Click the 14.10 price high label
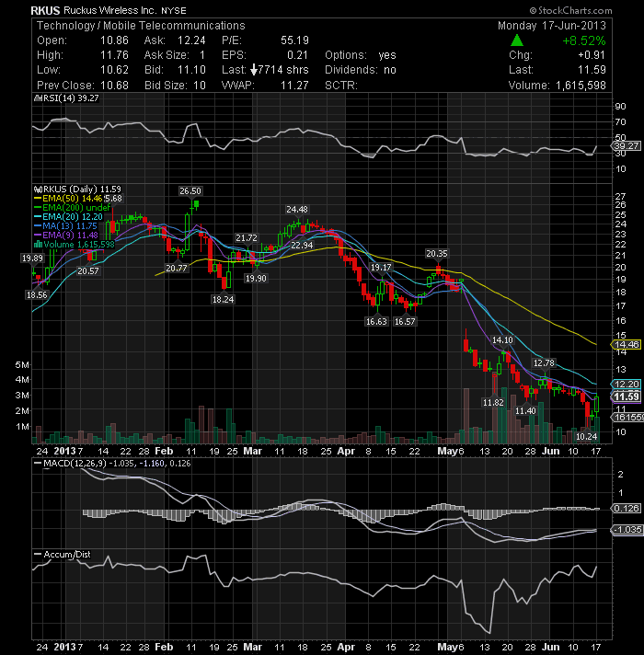Screen dimensions: 644x655 (x=502, y=340)
